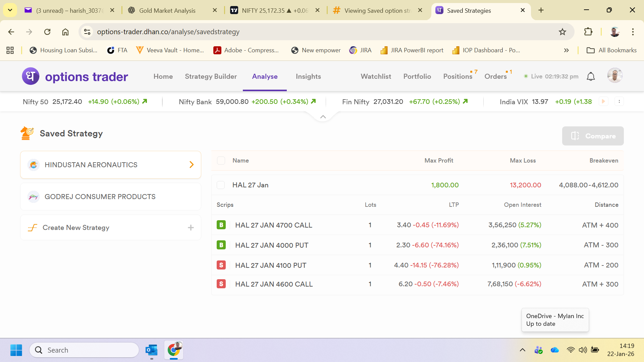Image resolution: width=644 pixels, height=362 pixels.
Task: Click the user profile avatar in header
Action: click(614, 76)
